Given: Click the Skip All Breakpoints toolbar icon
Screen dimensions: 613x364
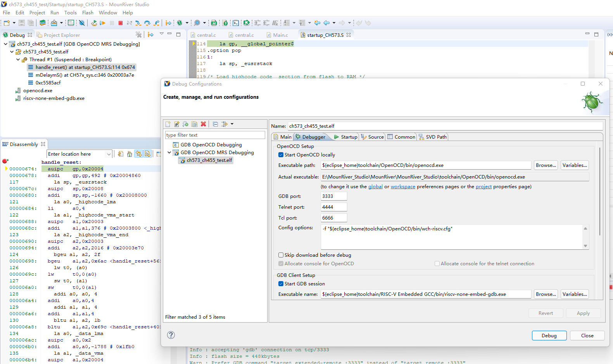Looking at the screenshot, I should pos(82,23).
